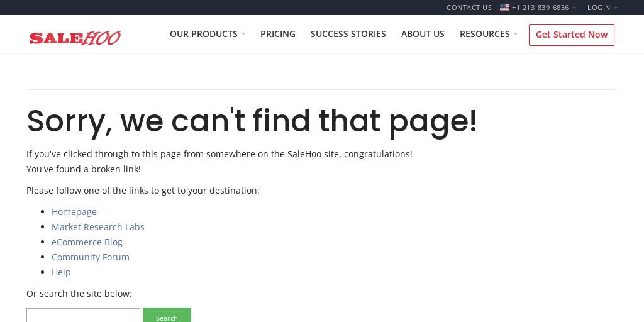
Task: Open the Market Research Labs link
Action: 98,227
